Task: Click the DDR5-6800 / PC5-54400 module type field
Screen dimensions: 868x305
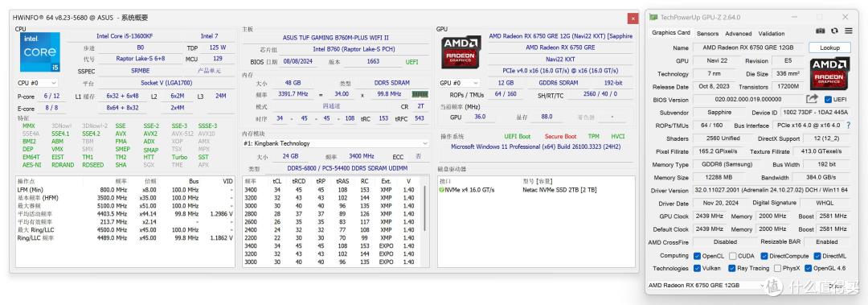Action: [346, 168]
